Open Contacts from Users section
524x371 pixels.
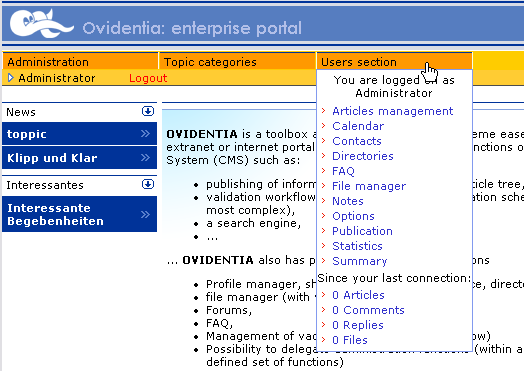(357, 141)
